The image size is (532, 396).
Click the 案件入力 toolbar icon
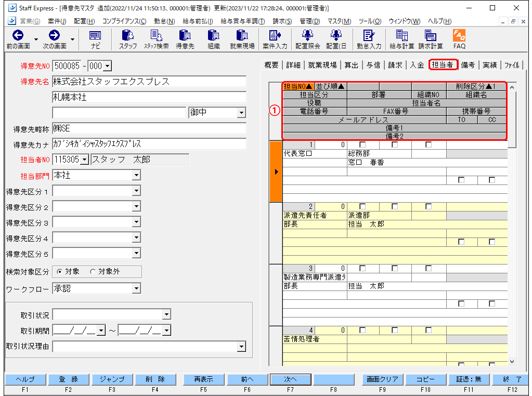click(x=275, y=39)
